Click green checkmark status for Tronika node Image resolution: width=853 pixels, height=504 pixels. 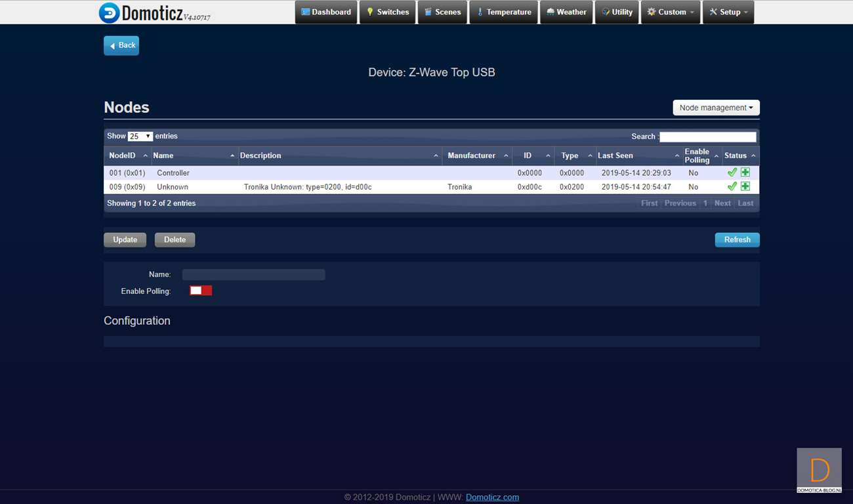[732, 186]
